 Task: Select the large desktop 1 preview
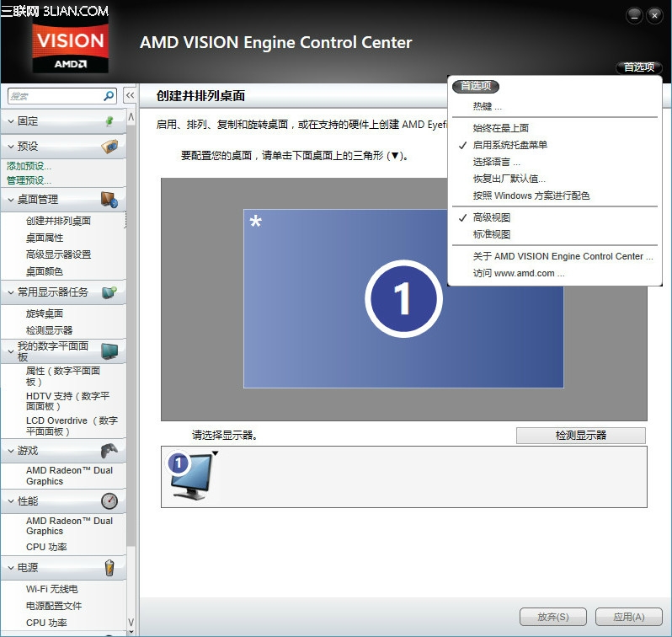tap(403, 299)
